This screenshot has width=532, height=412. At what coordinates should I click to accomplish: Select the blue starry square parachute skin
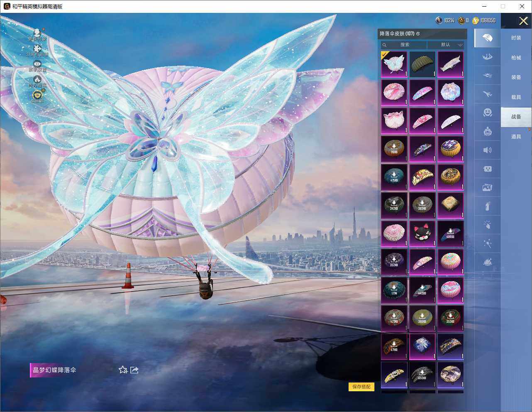(422, 347)
